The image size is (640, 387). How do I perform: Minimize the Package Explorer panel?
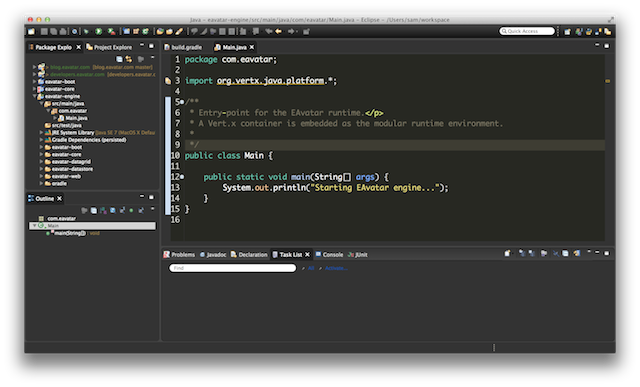click(x=142, y=45)
